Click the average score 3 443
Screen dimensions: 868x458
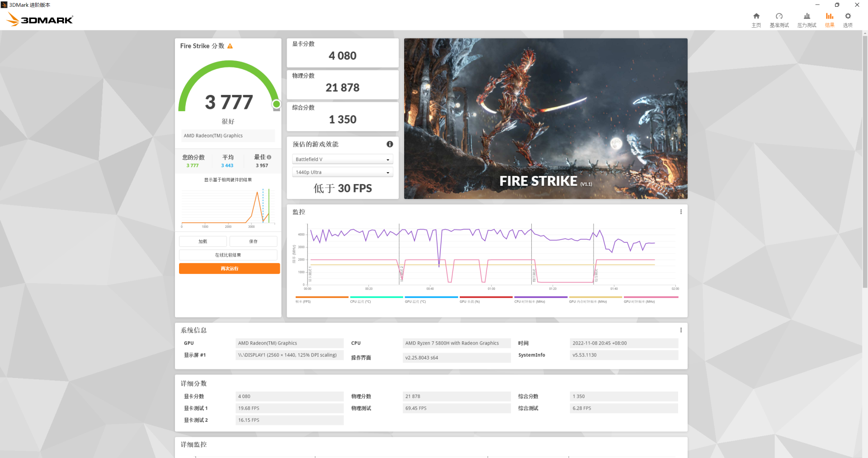tap(227, 165)
